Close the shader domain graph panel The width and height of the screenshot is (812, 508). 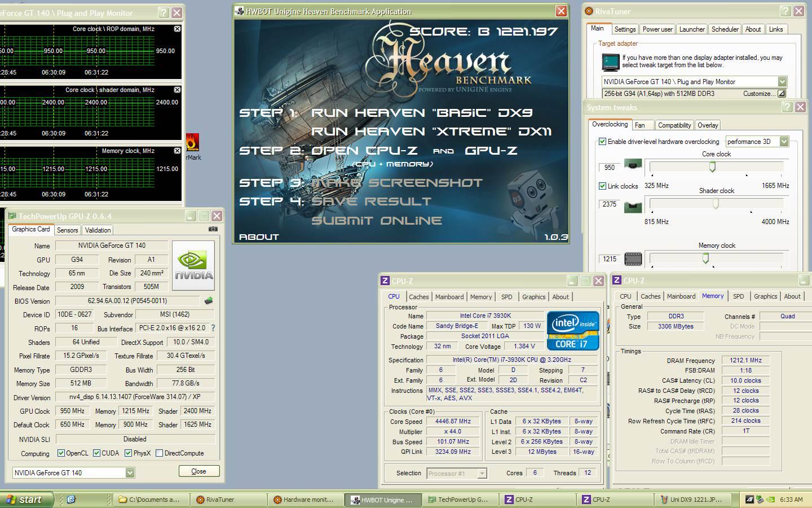click(177, 90)
